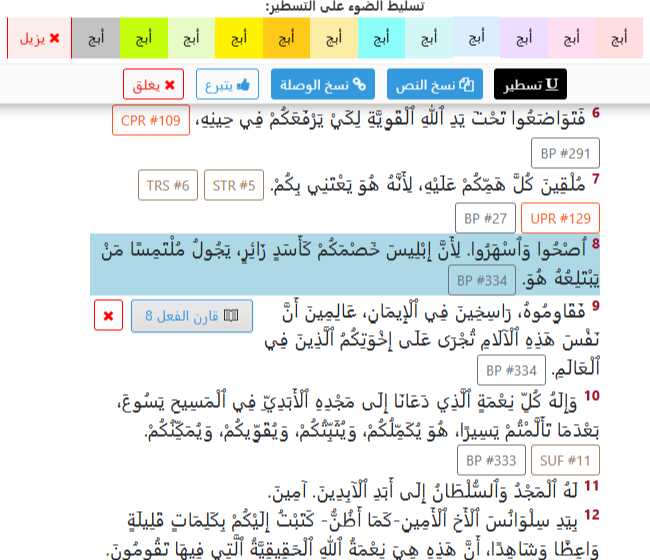Screen dimensions: 650x560
Task: Choose the light cream-yellow highlight swatch
Action: (334, 38)
